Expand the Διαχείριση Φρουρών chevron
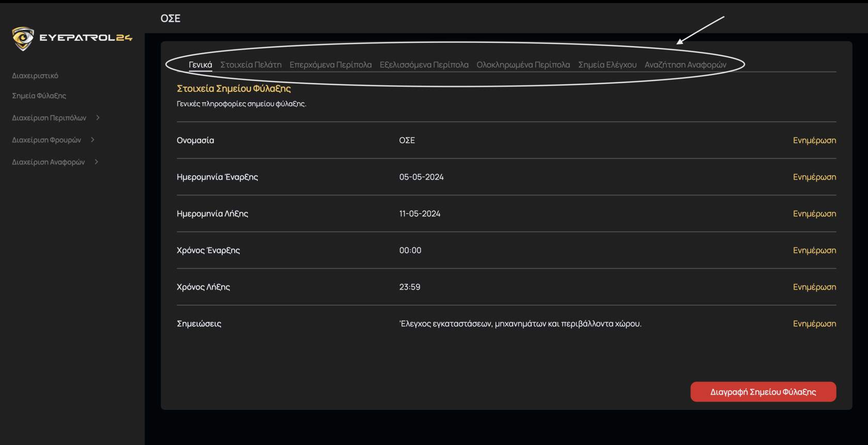The image size is (868, 445). (x=92, y=140)
